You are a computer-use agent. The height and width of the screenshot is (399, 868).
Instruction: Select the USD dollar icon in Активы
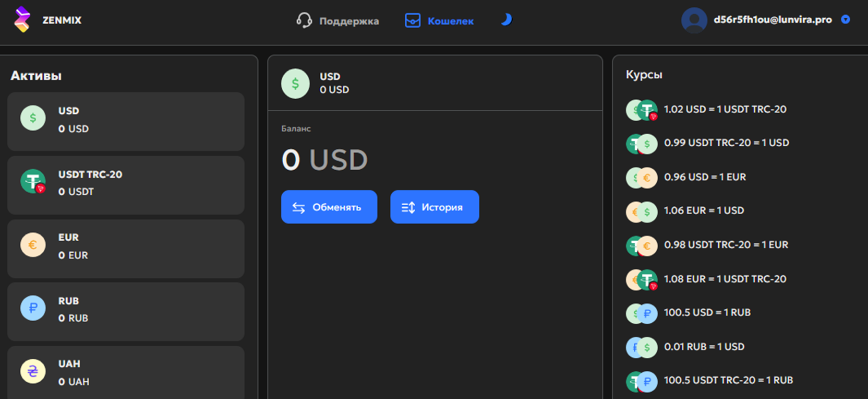tap(33, 118)
